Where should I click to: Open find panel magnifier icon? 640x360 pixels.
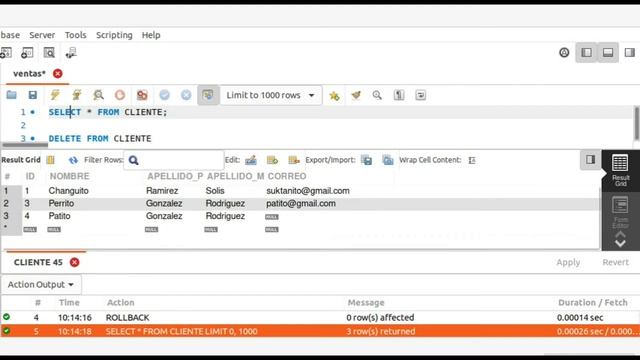pos(377,95)
